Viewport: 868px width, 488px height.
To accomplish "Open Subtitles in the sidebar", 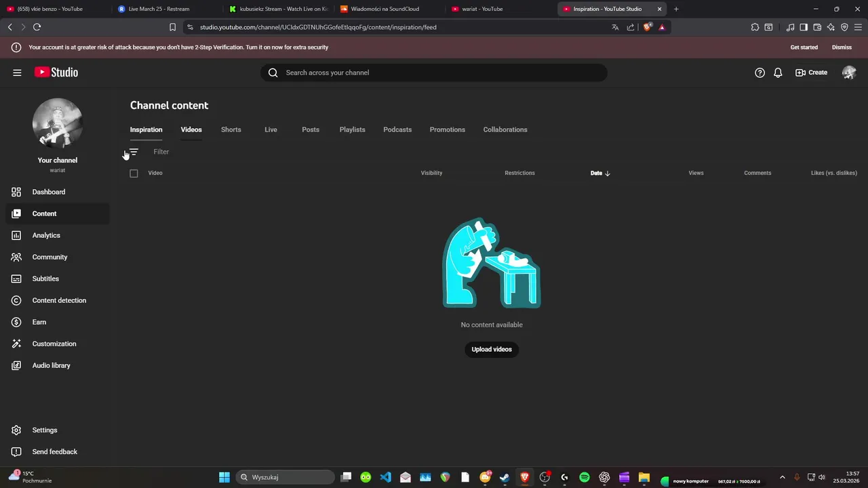I will [57, 279].
